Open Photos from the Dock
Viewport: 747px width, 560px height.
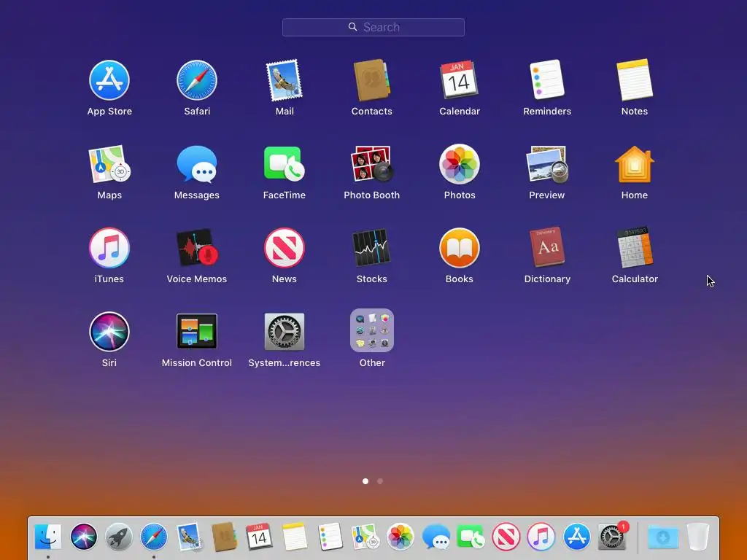[x=400, y=537]
